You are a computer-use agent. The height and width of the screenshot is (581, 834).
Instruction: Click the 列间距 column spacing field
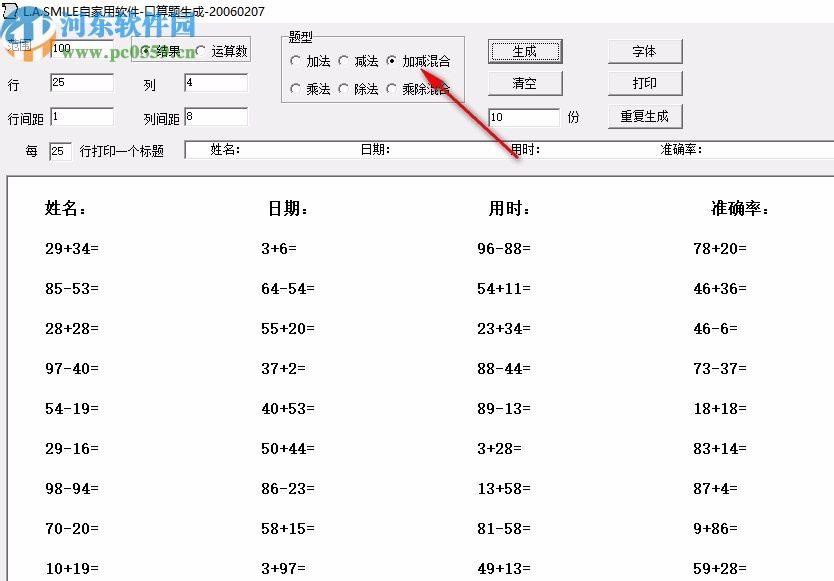(215, 116)
